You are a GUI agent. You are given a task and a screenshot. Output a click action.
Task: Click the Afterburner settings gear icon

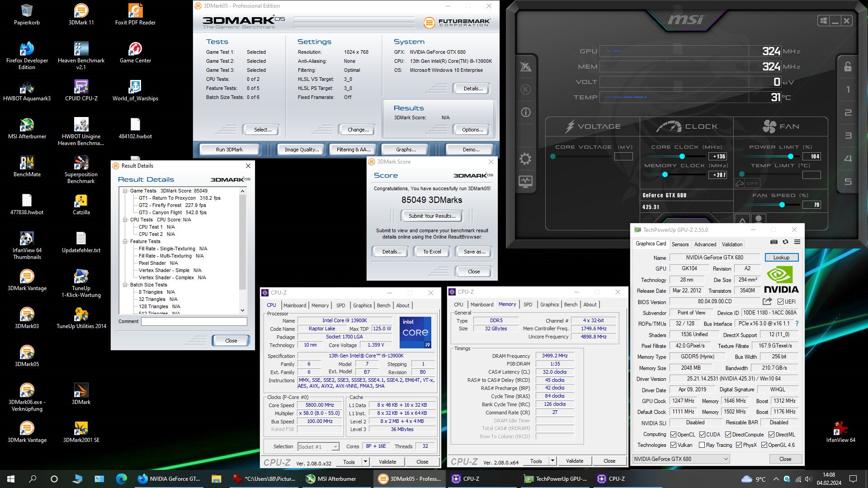pos(525,159)
